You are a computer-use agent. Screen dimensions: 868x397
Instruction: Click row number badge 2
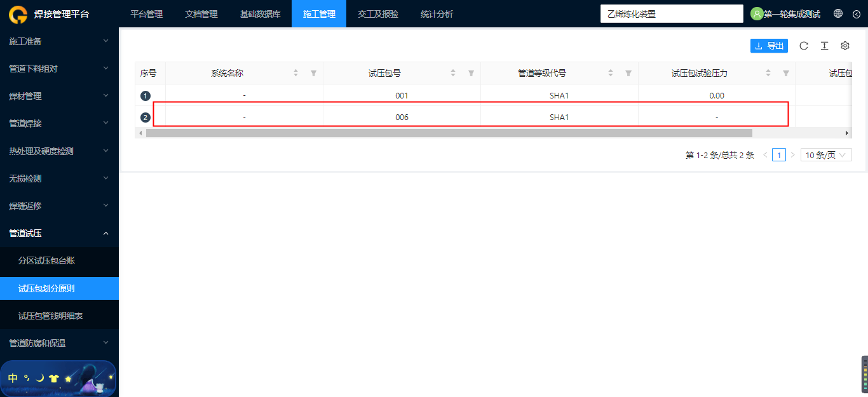pos(146,118)
